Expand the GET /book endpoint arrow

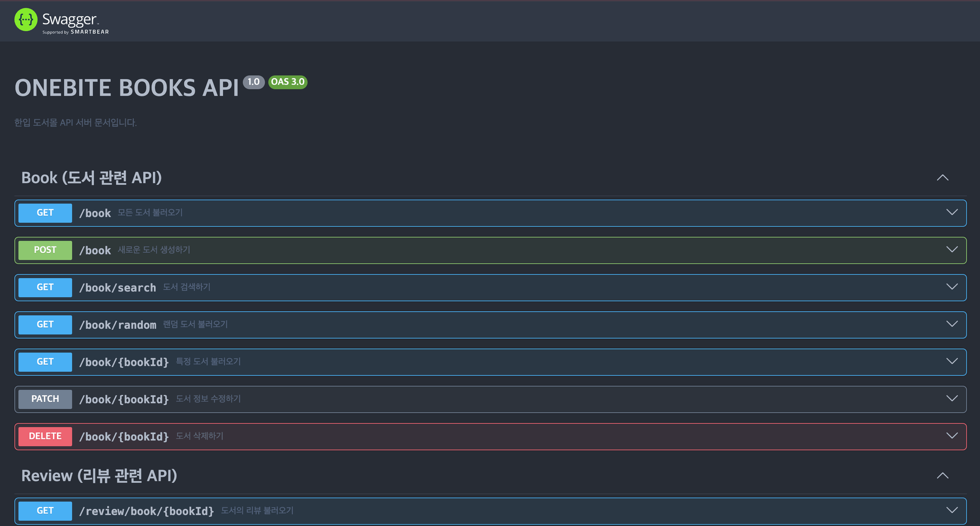pyautogui.click(x=952, y=213)
